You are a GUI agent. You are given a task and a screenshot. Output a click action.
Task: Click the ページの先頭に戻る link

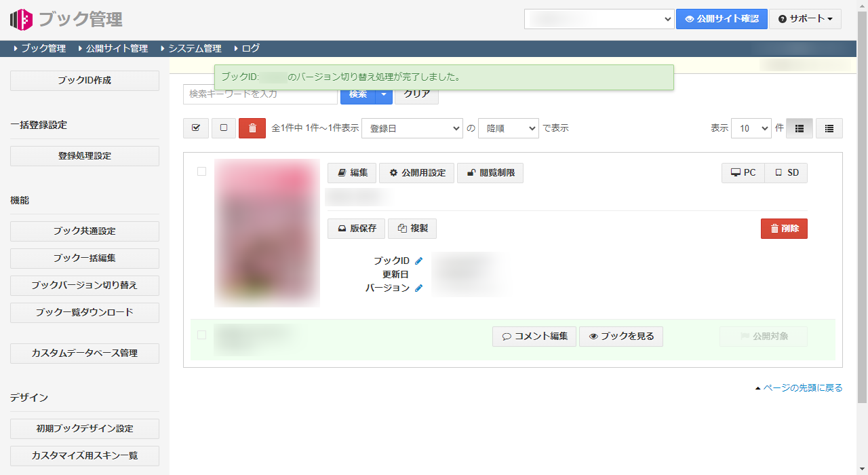[804, 387]
